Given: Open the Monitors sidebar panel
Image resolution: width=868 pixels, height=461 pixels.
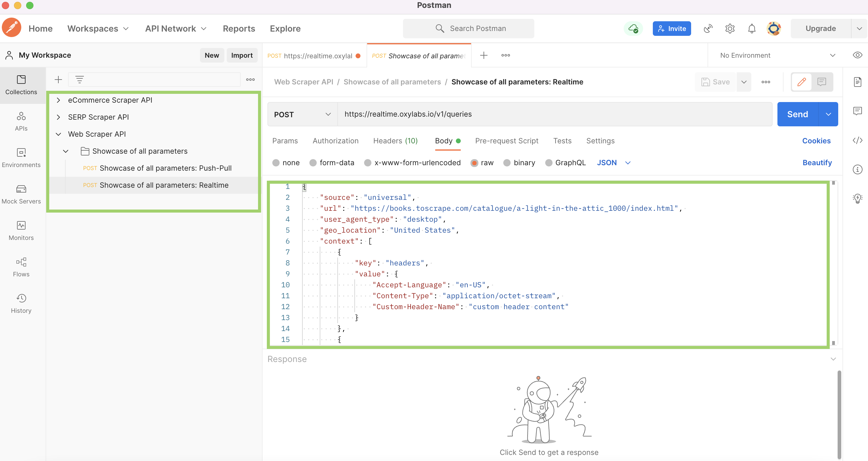Looking at the screenshot, I should pos(21,231).
